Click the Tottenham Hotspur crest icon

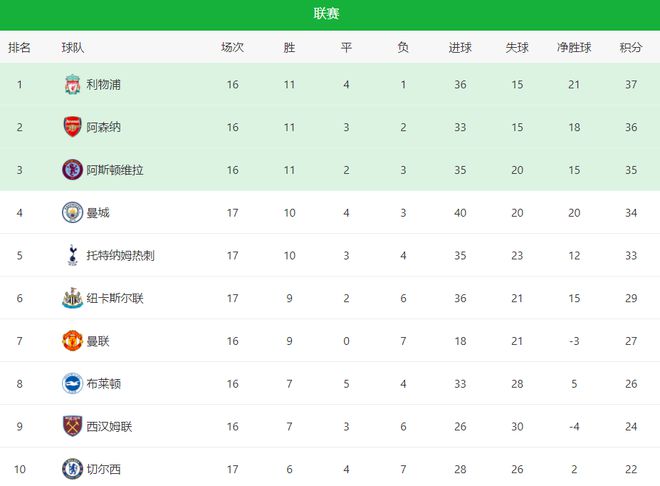[x=72, y=255]
